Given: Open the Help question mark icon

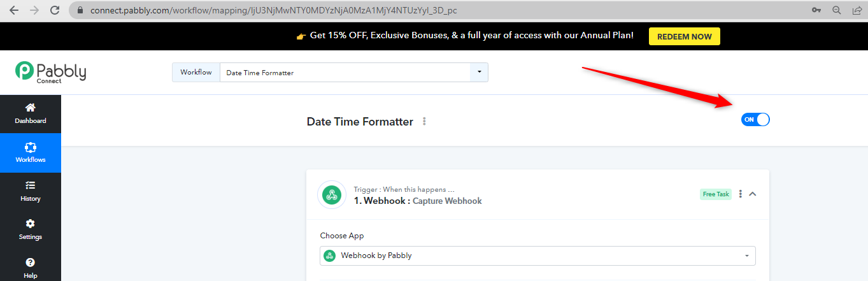Looking at the screenshot, I should [x=30, y=263].
